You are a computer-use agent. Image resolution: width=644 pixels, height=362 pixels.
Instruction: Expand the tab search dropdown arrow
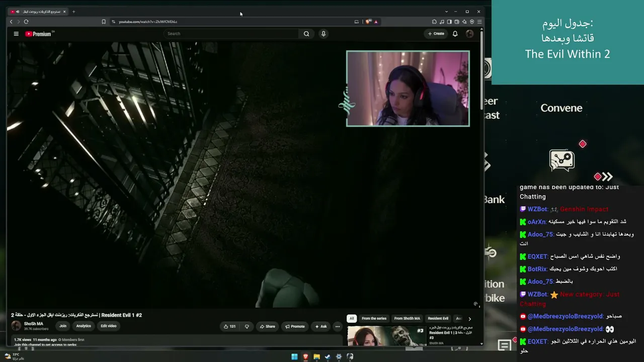point(446,12)
